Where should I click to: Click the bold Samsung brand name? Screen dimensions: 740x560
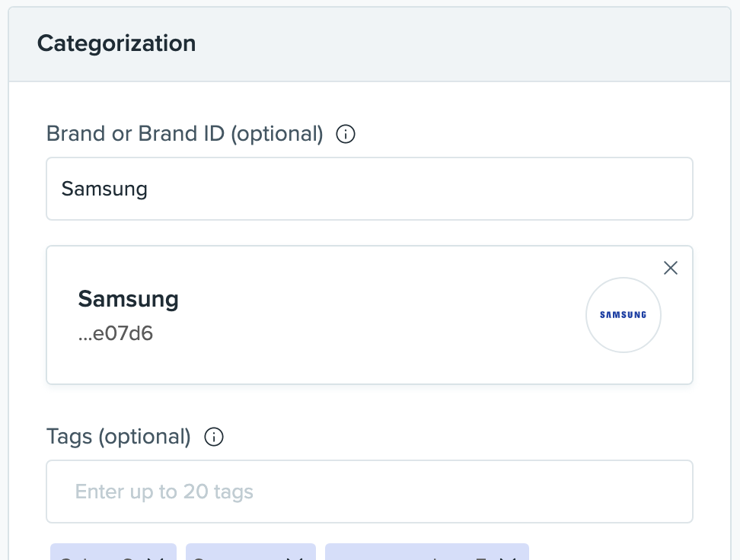tap(129, 299)
